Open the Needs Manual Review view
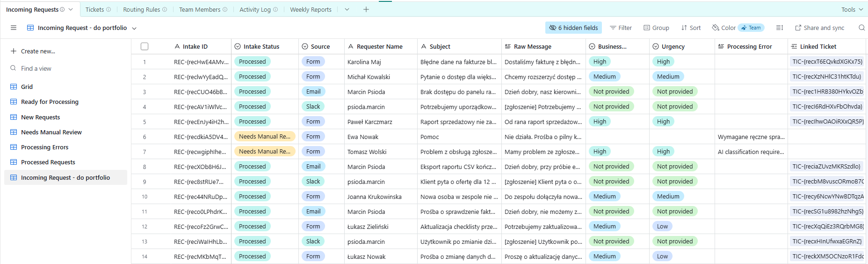868x264 pixels. coord(65,132)
